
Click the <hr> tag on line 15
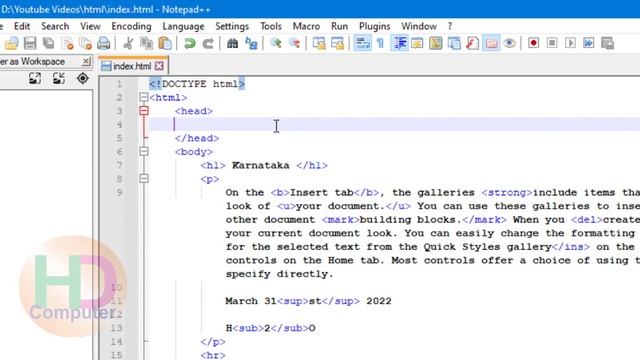point(213,355)
